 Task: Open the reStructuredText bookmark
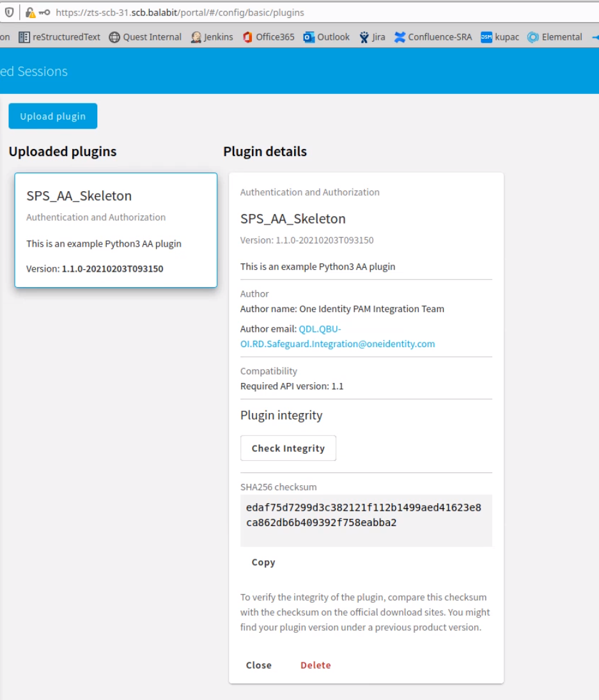[59, 37]
